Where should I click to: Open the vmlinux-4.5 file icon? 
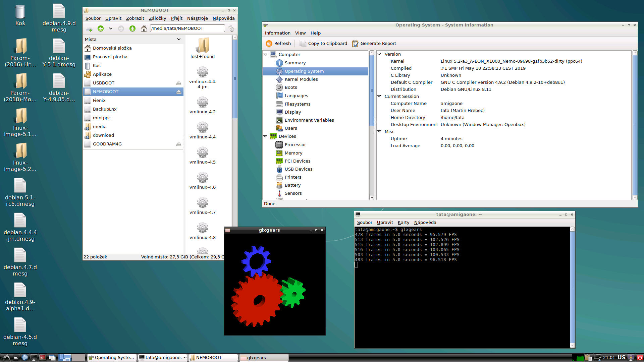[x=202, y=153]
